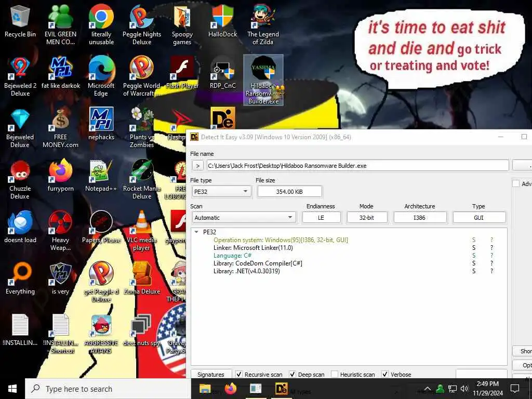Select the Library: .NET(v4.0.30319) row

(x=247, y=271)
